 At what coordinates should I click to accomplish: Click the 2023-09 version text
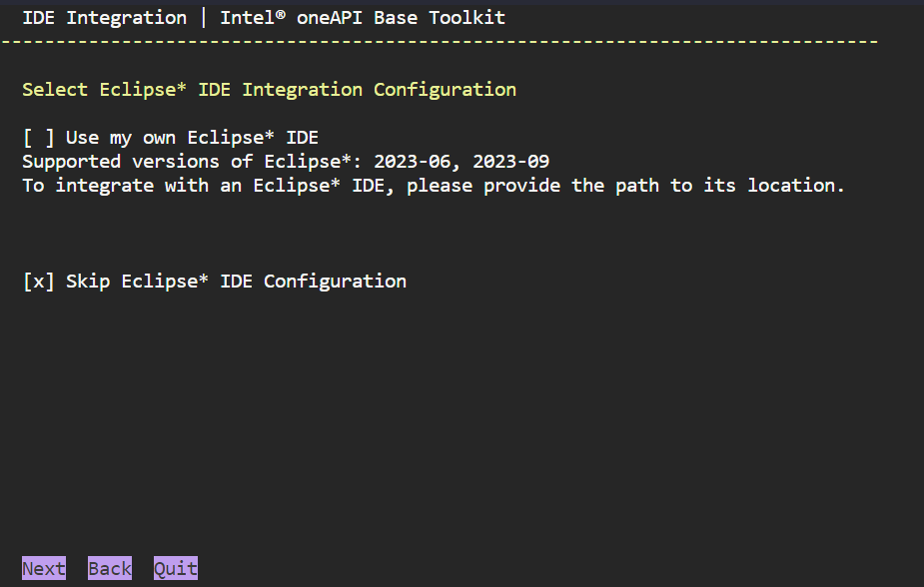(x=511, y=162)
